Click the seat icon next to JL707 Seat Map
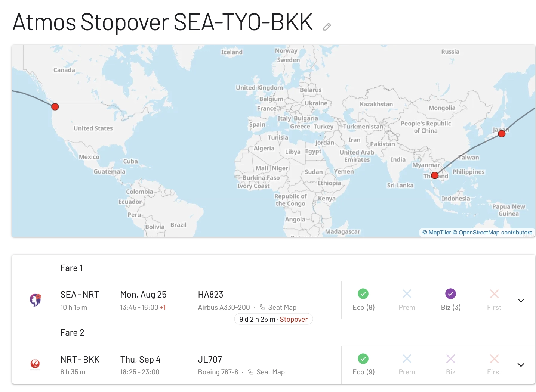Screen dimensions: 536x392 pyautogui.click(x=251, y=372)
